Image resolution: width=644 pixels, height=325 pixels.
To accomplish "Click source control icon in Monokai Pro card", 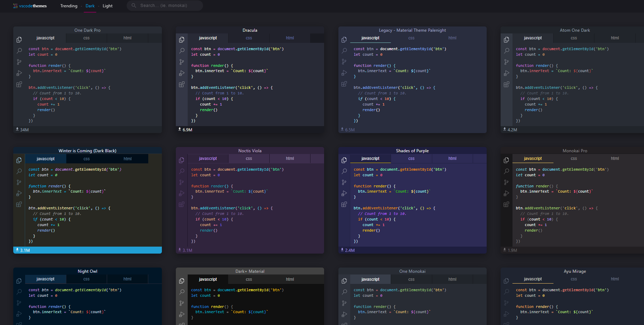I will (x=507, y=183).
